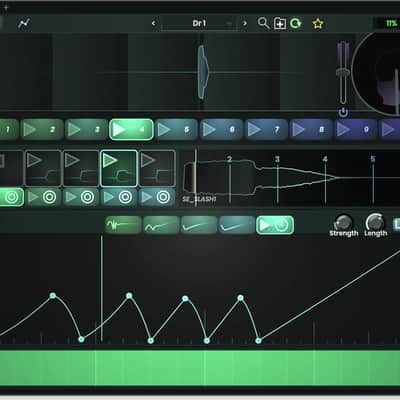Click the 11% CPU readout
Viewport: 400px width, 400px height.
391,23
